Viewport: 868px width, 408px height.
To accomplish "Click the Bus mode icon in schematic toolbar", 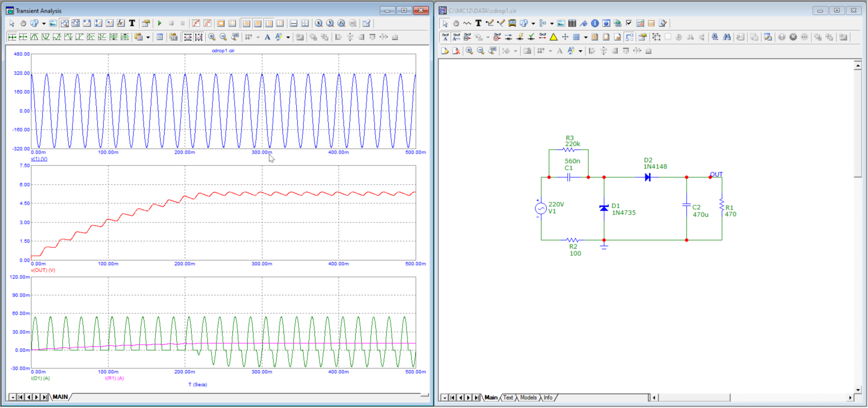I will click(512, 23).
